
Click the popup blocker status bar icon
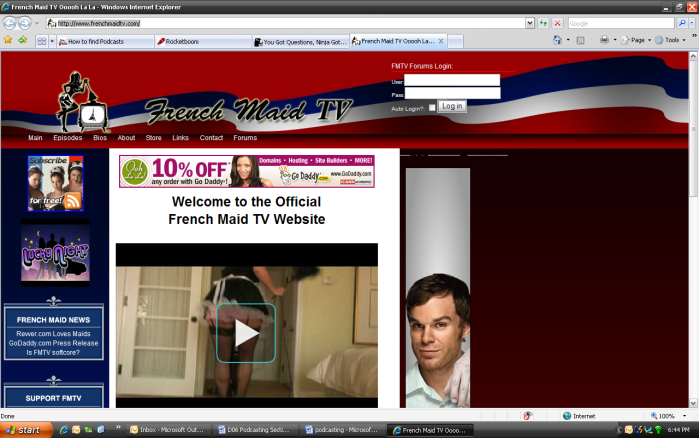[x=527, y=416]
